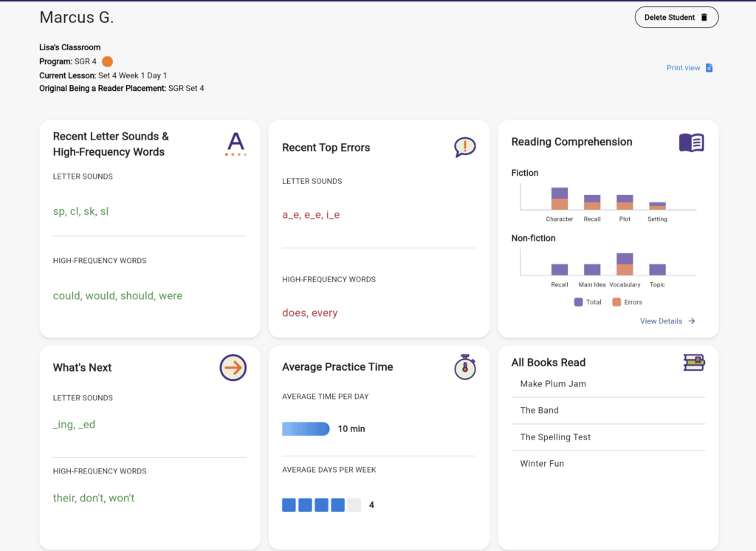Click the orange arrow What's Next icon
Image resolution: width=756 pixels, height=551 pixels.
coord(233,367)
